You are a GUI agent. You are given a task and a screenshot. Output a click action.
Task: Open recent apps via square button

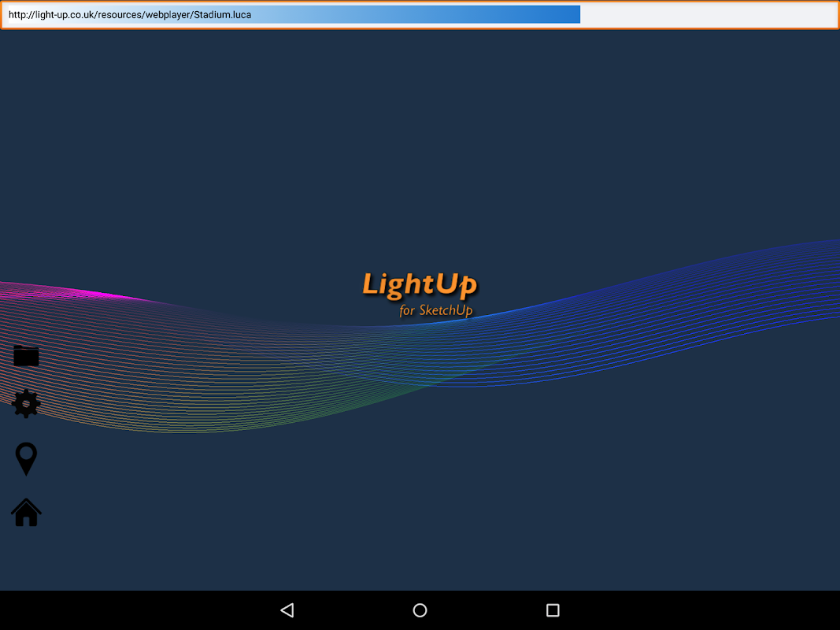point(553,610)
